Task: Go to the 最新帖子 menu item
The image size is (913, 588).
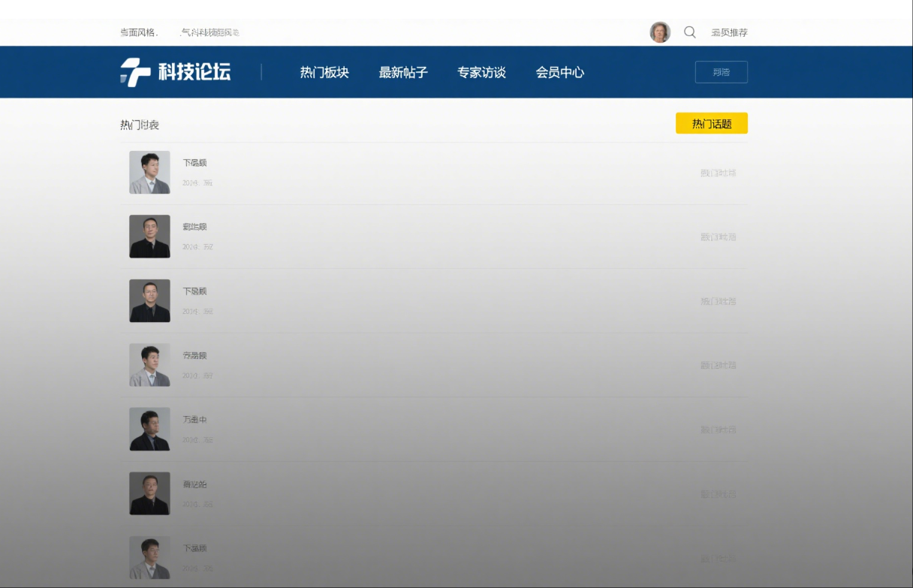Action: pos(403,73)
